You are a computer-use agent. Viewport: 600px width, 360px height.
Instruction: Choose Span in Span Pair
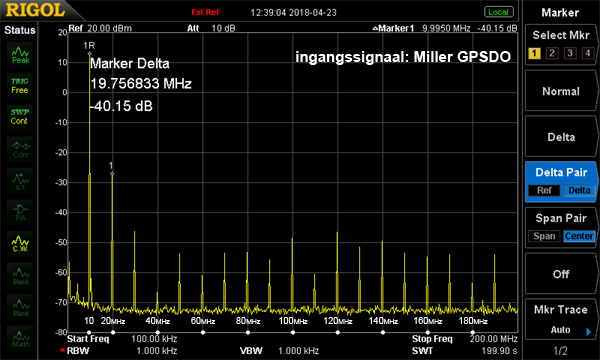pos(544,236)
